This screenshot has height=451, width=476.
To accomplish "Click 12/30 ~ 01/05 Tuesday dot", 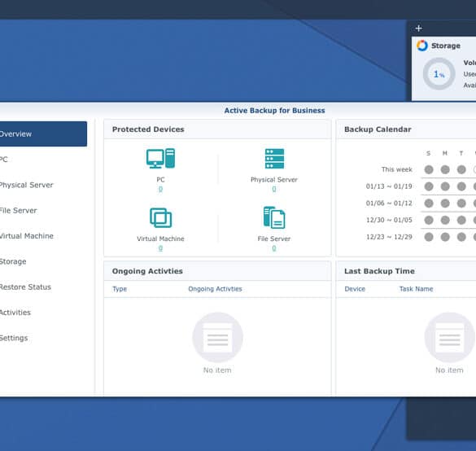I will click(461, 220).
